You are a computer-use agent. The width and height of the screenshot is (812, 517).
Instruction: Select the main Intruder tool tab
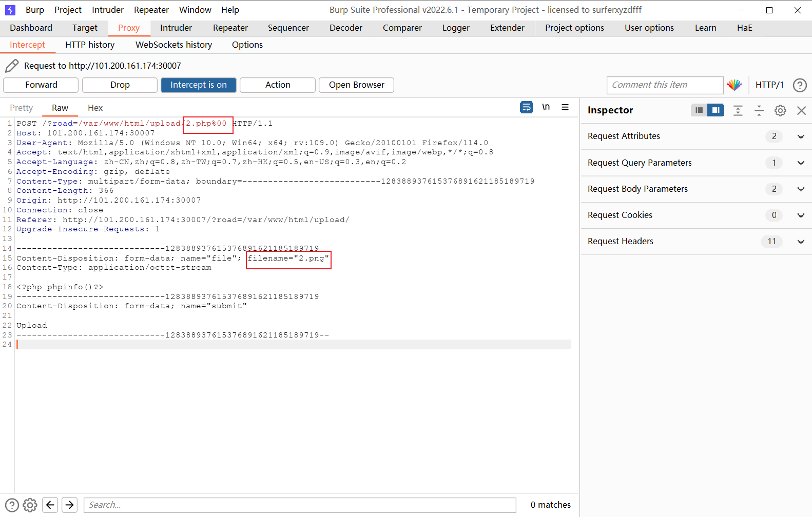176,28
